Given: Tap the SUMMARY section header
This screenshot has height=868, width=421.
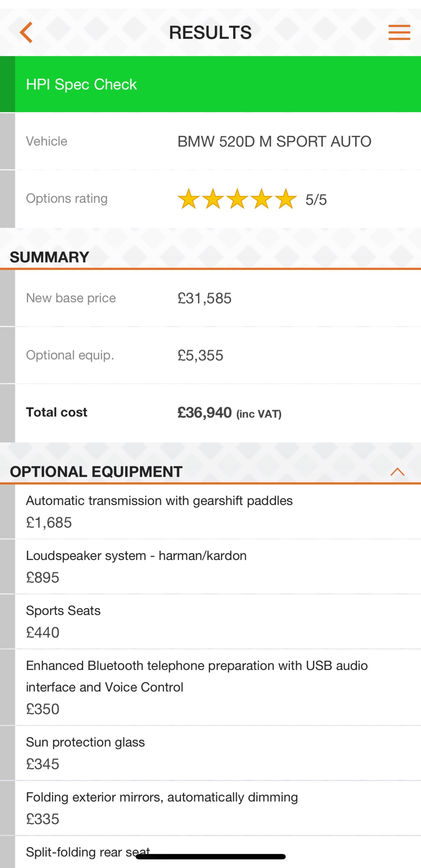Looking at the screenshot, I should [49, 257].
